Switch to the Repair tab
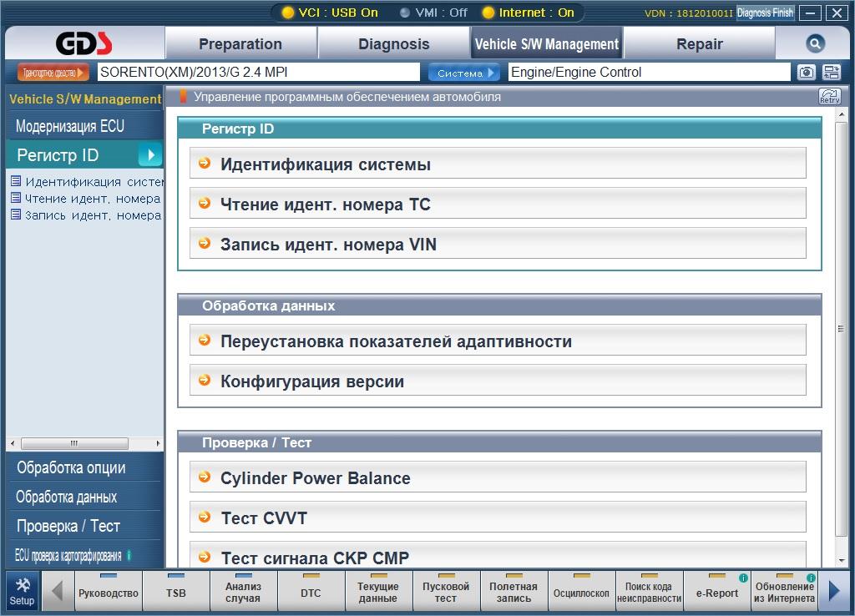Image resolution: width=855 pixels, height=616 pixels. pyautogui.click(x=700, y=44)
